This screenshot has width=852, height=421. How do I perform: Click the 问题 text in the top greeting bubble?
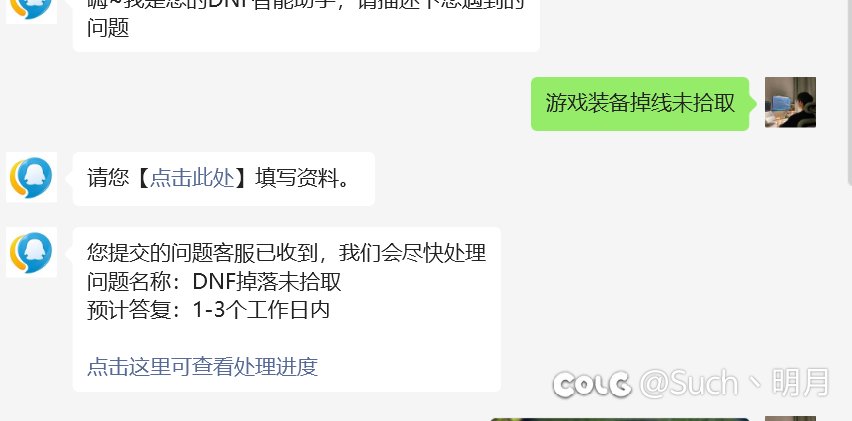click(x=108, y=28)
